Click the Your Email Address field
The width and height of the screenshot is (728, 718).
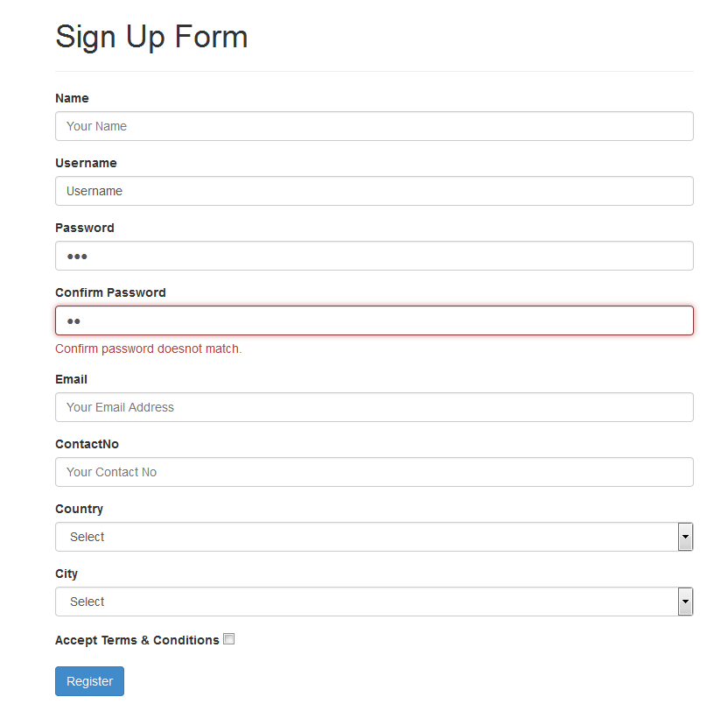coord(374,407)
